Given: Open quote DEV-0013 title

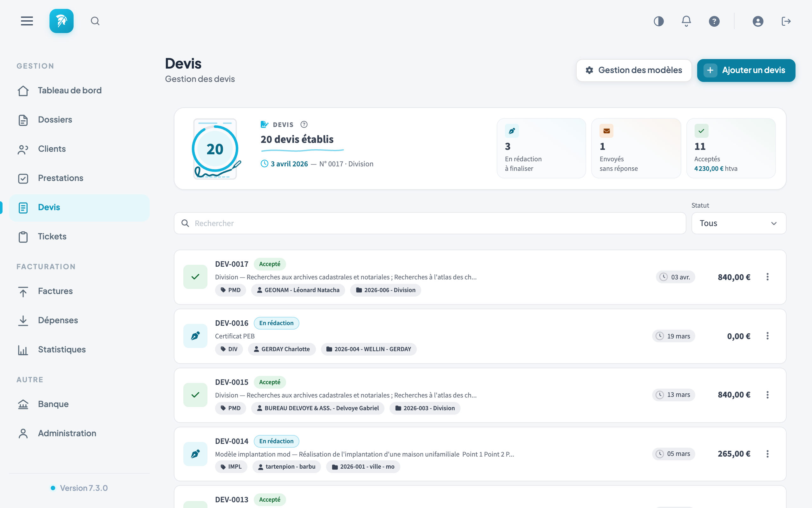Looking at the screenshot, I should click(x=232, y=500).
